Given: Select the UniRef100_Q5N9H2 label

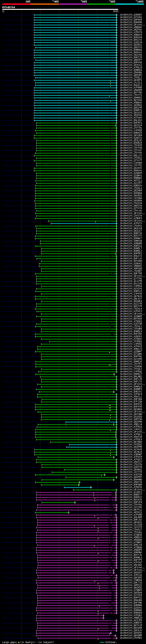Looking at the screenshot, I should click(131, 266).
